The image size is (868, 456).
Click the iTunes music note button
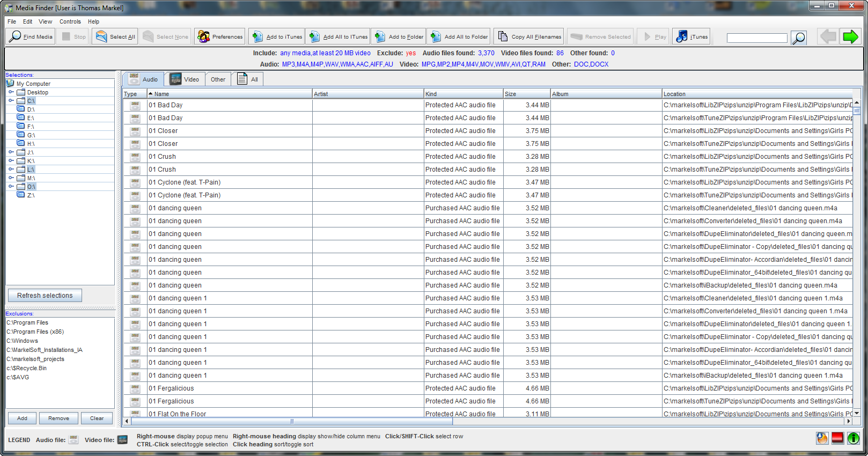pyautogui.click(x=692, y=36)
